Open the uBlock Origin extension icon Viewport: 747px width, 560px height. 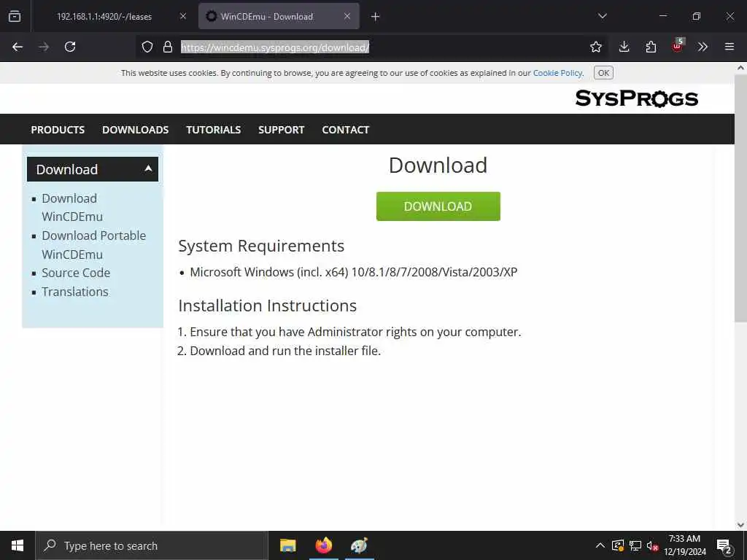tap(678, 45)
